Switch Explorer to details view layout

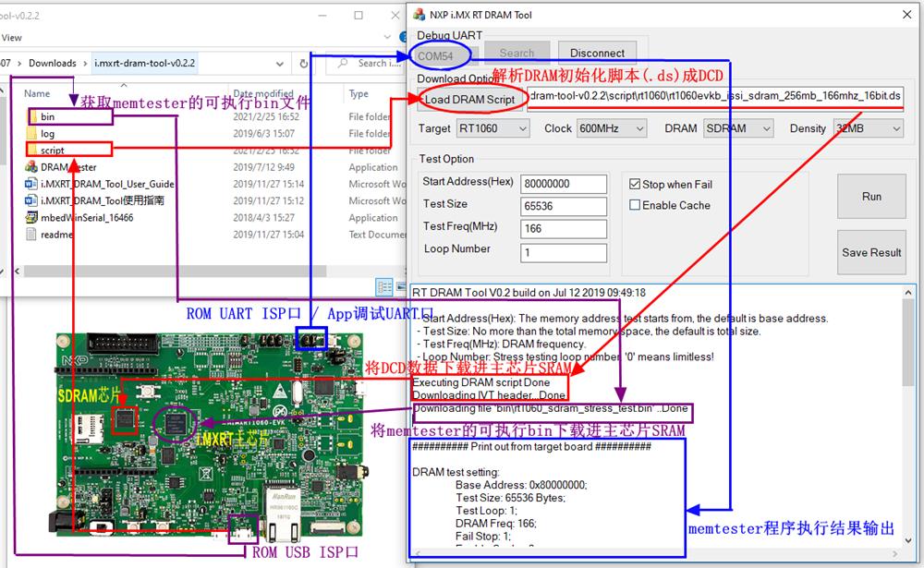click(x=384, y=287)
